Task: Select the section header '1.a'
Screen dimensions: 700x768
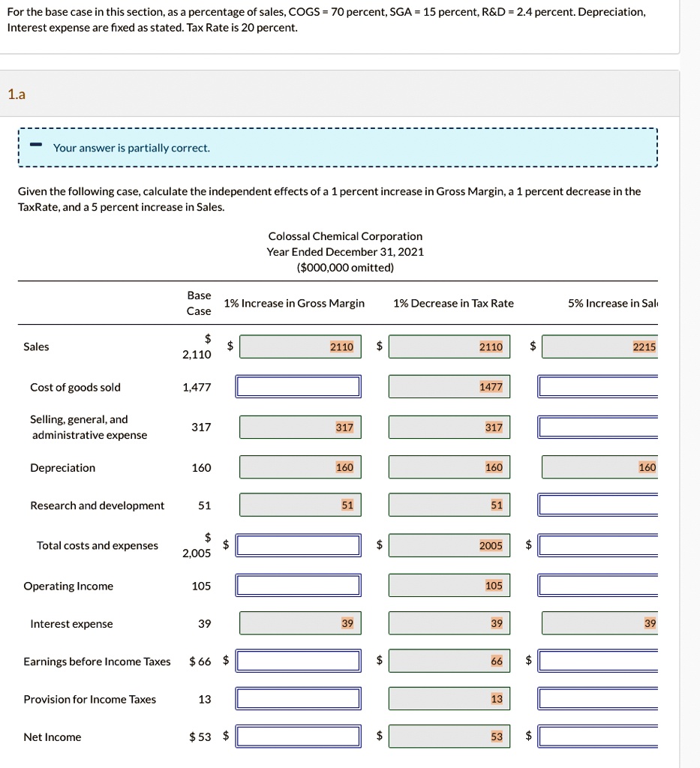Action: click(x=17, y=94)
